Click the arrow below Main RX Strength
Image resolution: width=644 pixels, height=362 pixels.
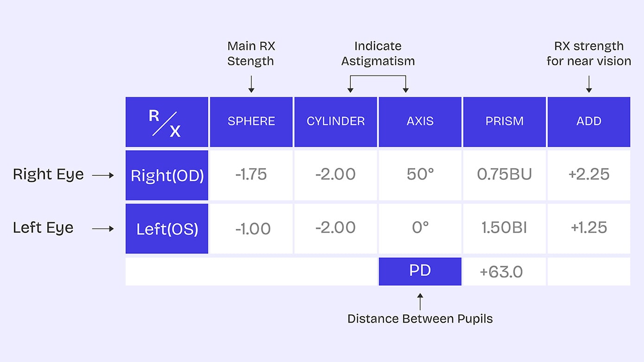tap(251, 84)
